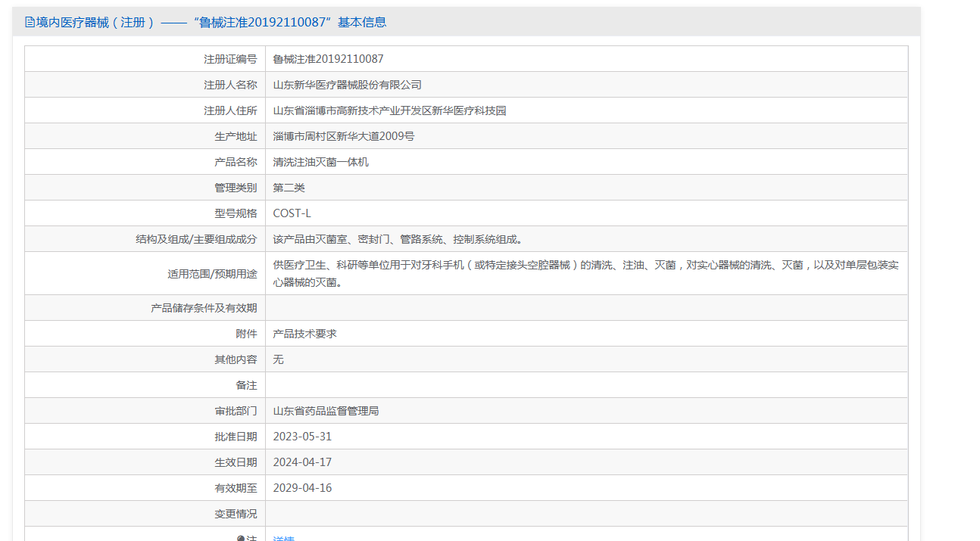Click the 结构及组成/主要组成成分 label

pyautogui.click(x=196, y=239)
